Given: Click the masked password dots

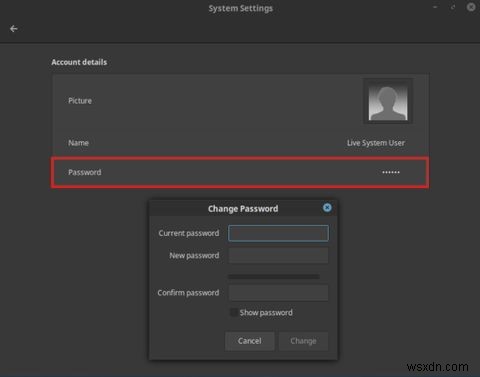Looking at the screenshot, I should point(391,172).
